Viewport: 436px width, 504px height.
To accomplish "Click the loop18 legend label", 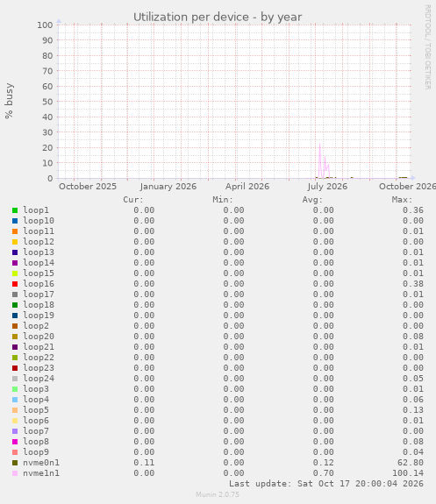I will [x=39, y=305].
